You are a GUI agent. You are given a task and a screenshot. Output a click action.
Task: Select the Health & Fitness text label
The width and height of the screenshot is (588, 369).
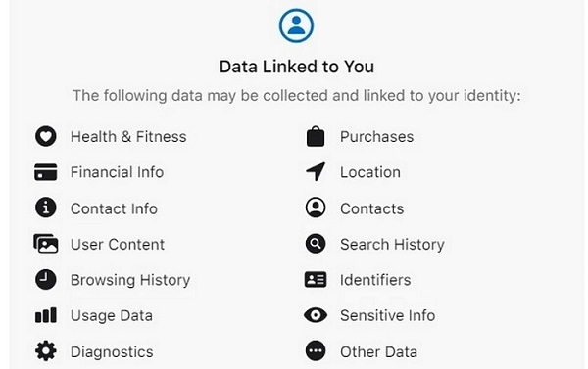(x=128, y=137)
